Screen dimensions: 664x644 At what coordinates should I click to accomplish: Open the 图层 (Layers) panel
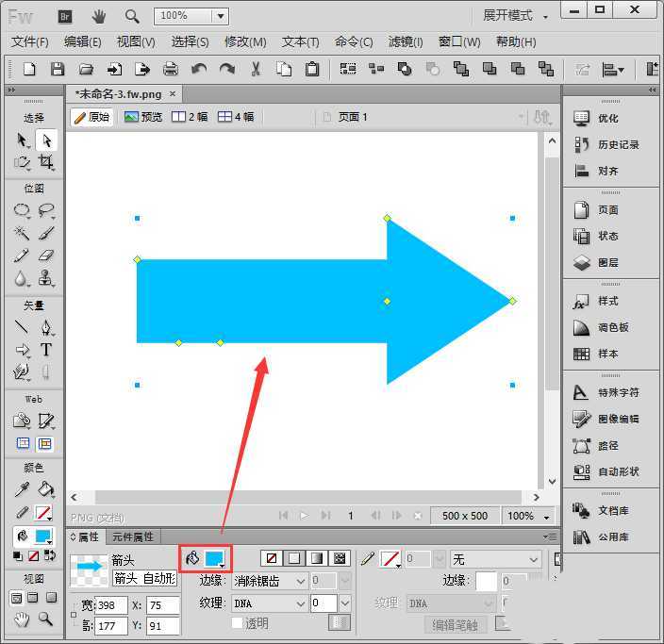608,263
